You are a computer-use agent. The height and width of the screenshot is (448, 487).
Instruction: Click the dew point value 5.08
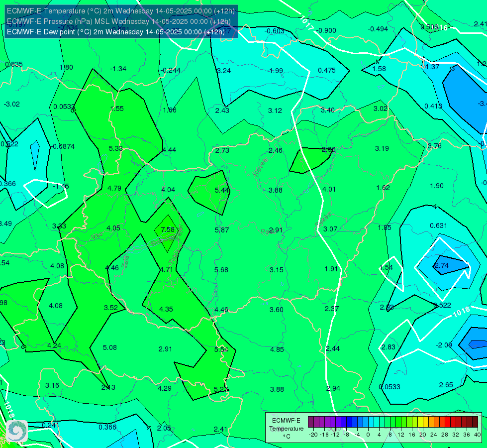pyautogui.click(x=110, y=347)
